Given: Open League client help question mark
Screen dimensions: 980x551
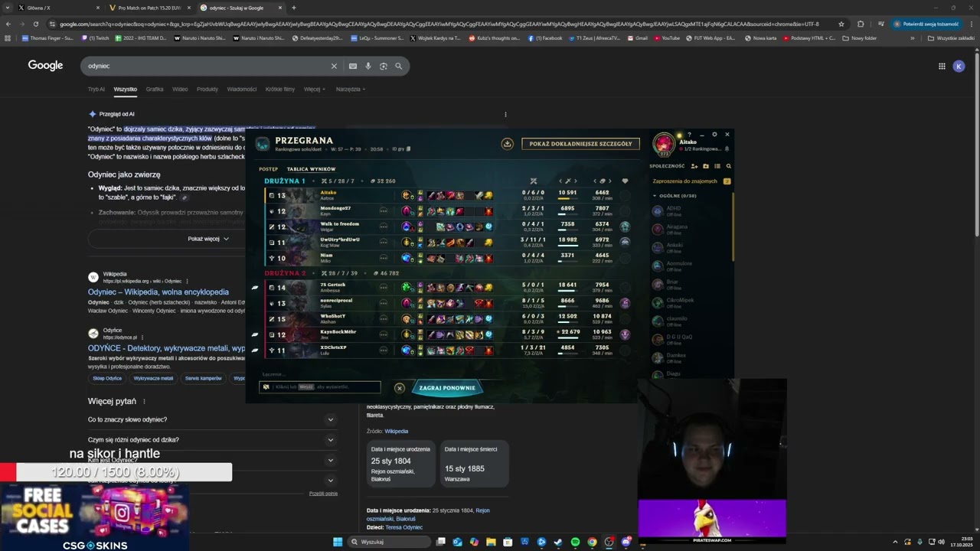Looking at the screenshot, I should (689, 135).
